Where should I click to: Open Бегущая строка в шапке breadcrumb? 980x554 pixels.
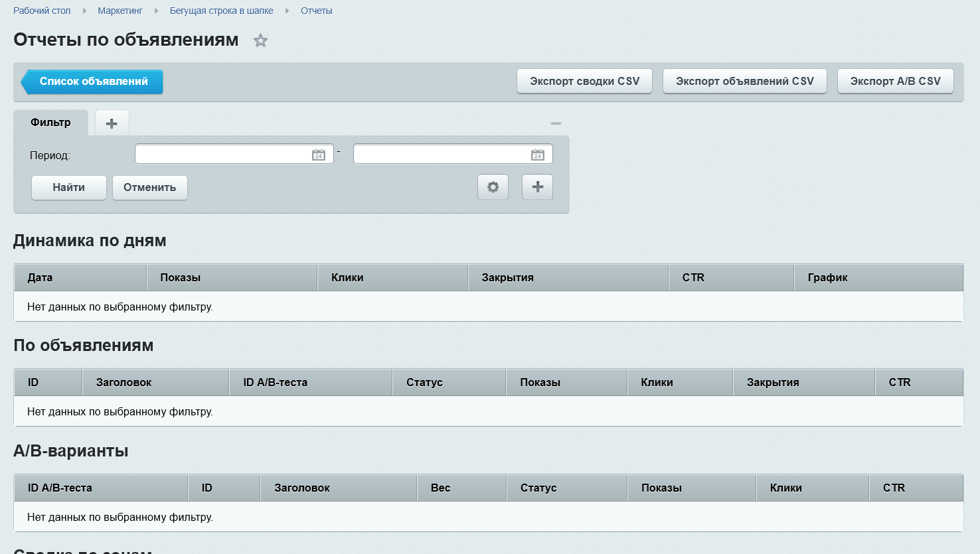click(222, 11)
